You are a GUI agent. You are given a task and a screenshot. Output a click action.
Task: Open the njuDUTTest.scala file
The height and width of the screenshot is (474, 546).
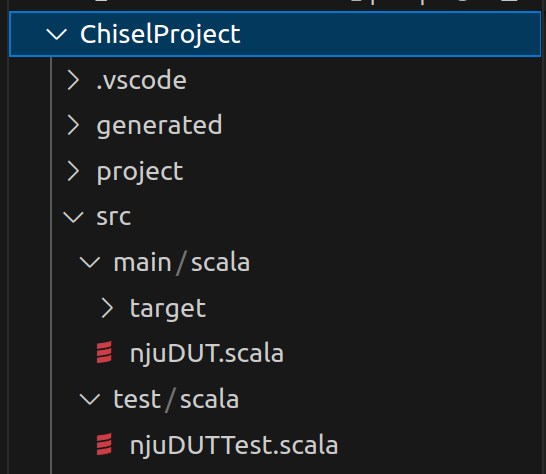pos(234,445)
